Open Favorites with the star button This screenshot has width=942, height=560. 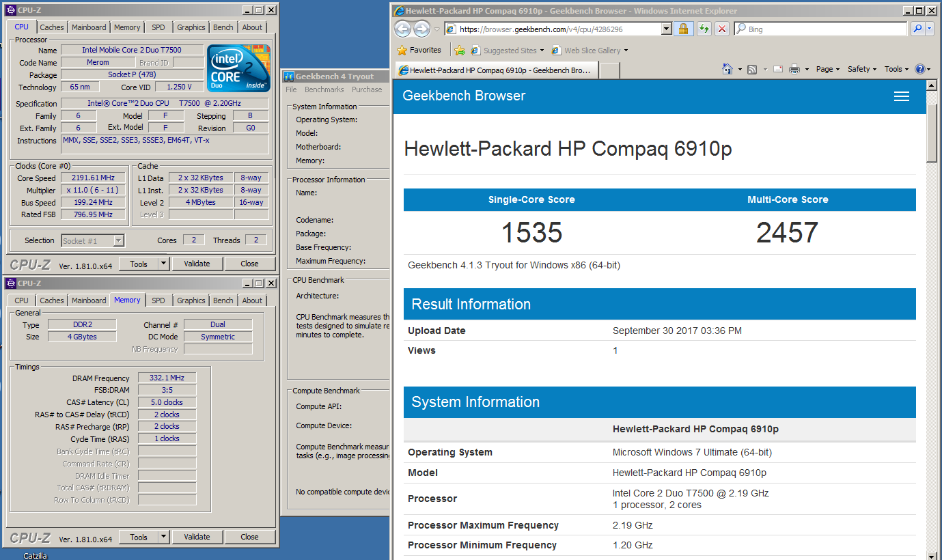coord(419,50)
